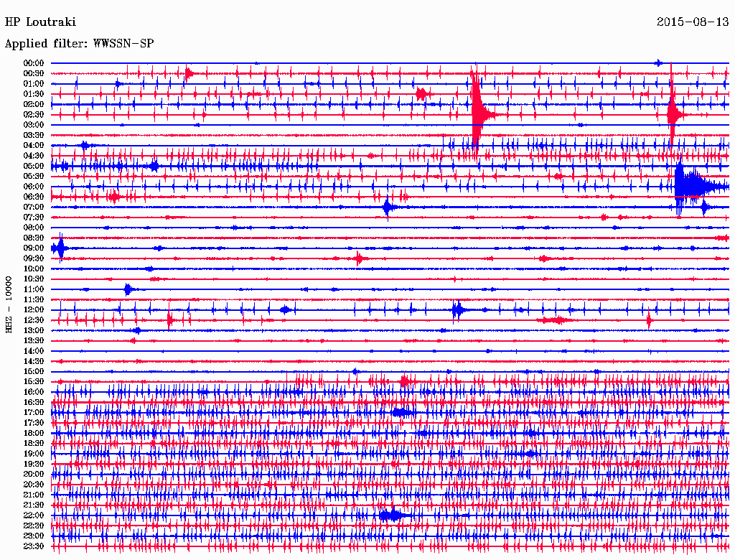Select the 08:00 time label
This screenshot has width=735, height=560.
(34, 228)
